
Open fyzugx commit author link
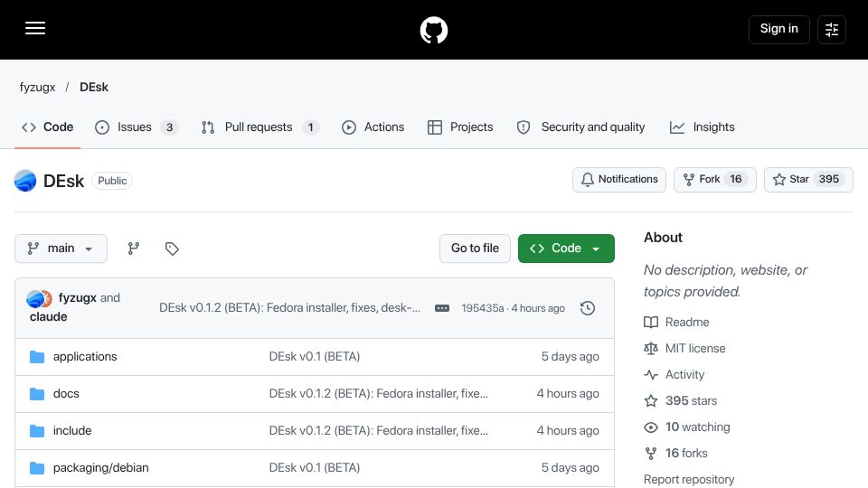pos(78,297)
